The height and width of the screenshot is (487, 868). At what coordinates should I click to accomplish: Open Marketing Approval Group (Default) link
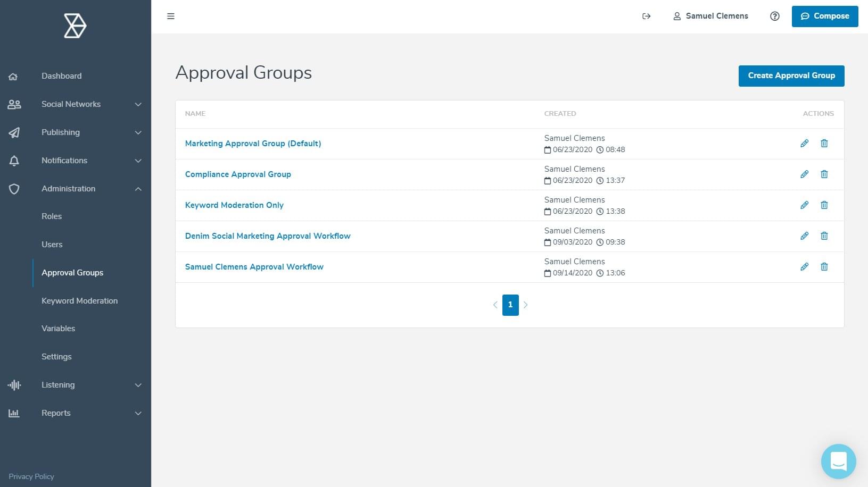[x=253, y=144]
